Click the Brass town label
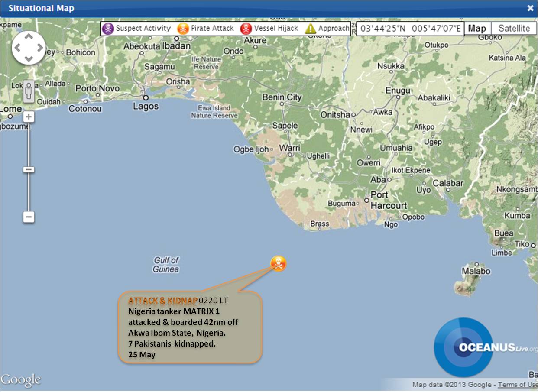The image size is (538, 392). click(x=320, y=224)
